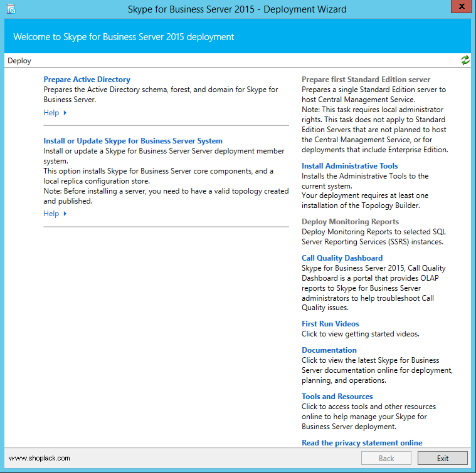Click the Skype for Business wizard title icon
Image resolution: width=476 pixels, height=473 pixels.
point(11,9)
